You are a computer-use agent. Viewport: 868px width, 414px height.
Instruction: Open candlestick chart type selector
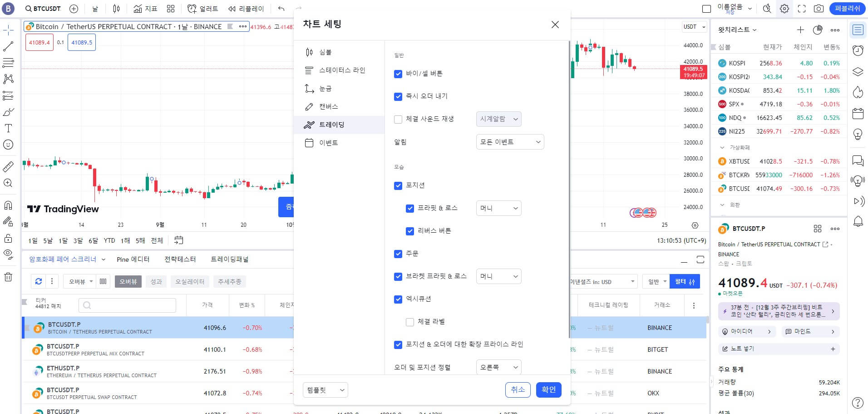click(116, 9)
